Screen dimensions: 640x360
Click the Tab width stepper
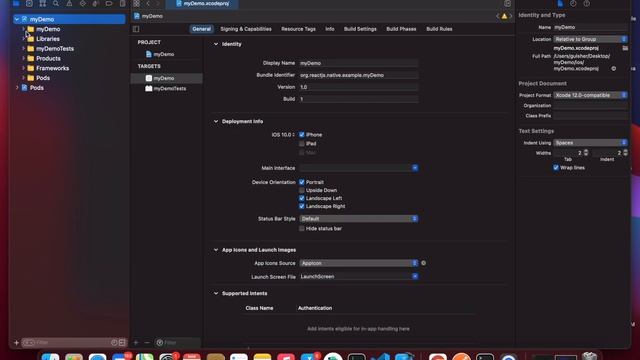tap(586, 153)
